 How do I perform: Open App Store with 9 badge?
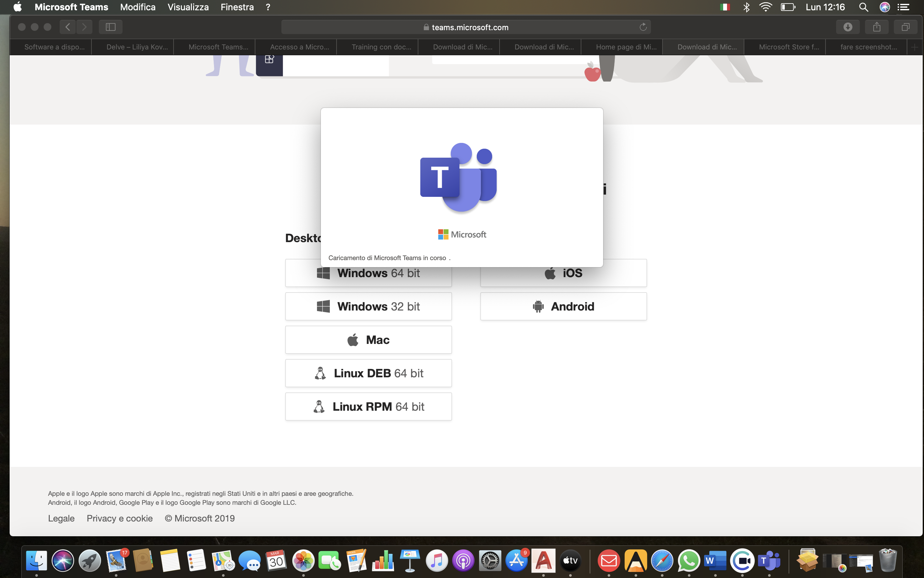[517, 561]
